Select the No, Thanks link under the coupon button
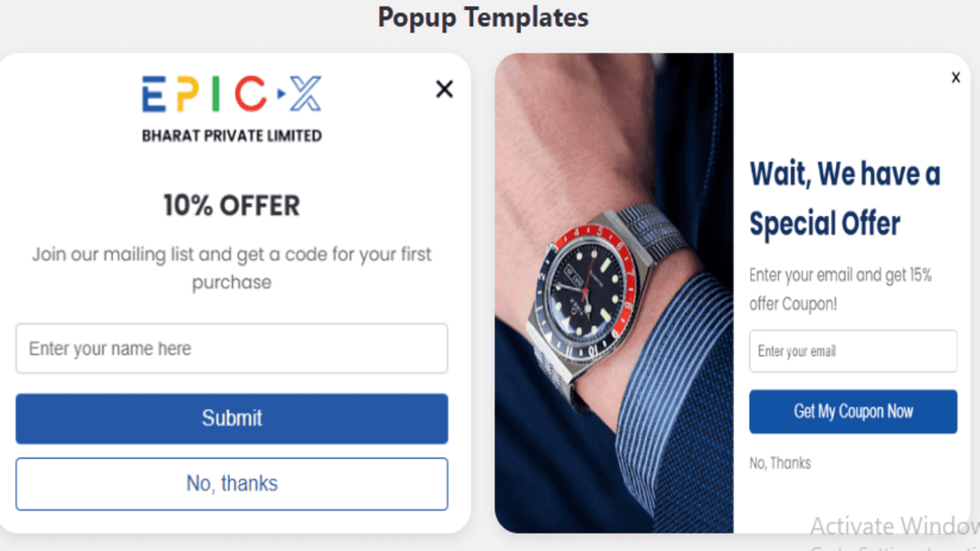Image resolution: width=980 pixels, height=551 pixels. coord(779,463)
